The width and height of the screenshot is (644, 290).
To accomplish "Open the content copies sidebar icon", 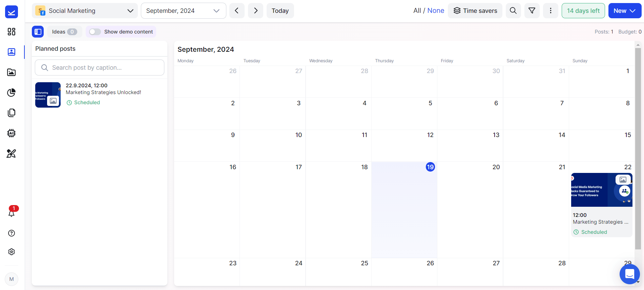I will coord(12,113).
